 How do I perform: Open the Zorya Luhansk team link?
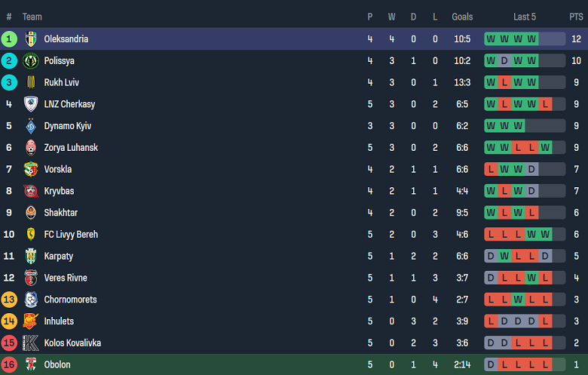(x=71, y=148)
